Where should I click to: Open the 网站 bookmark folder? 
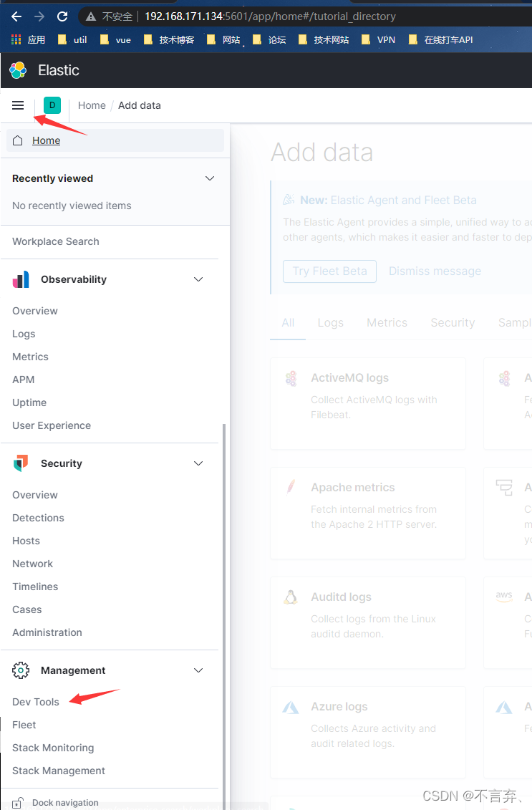[x=223, y=40]
